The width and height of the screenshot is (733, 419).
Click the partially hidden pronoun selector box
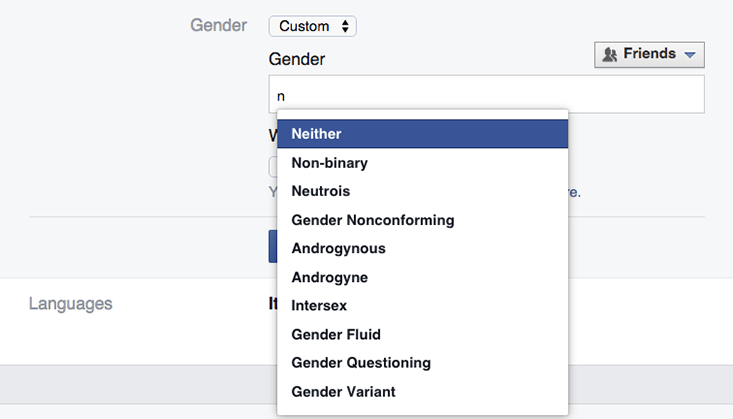tap(272, 167)
